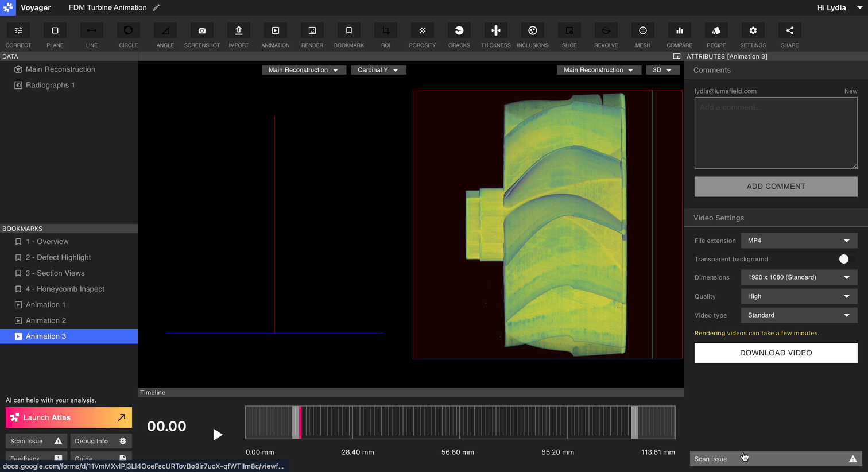Launch Atlas AI assistant
The height and width of the screenshot is (472, 868).
click(69, 417)
